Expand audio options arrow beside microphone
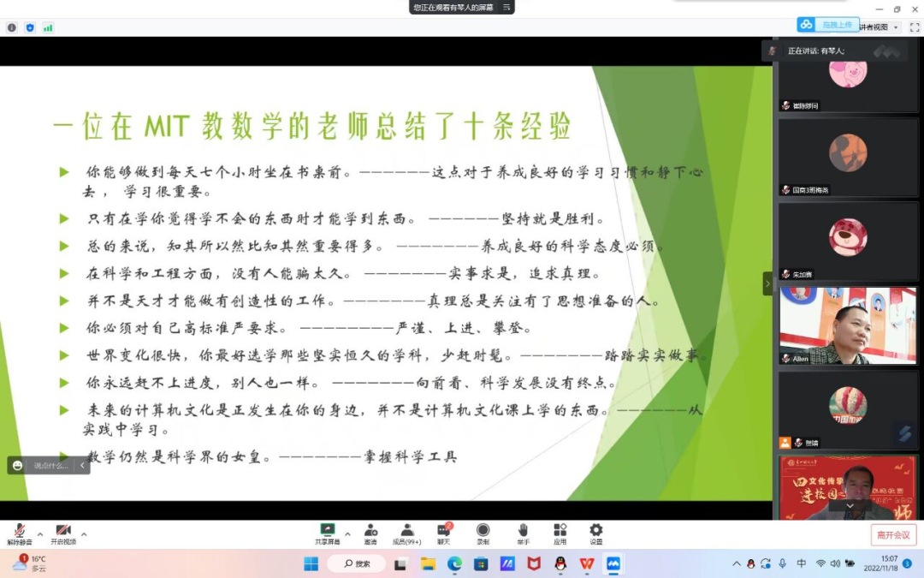The width and height of the screenshot is (924, 578). [x=39, y=534]
